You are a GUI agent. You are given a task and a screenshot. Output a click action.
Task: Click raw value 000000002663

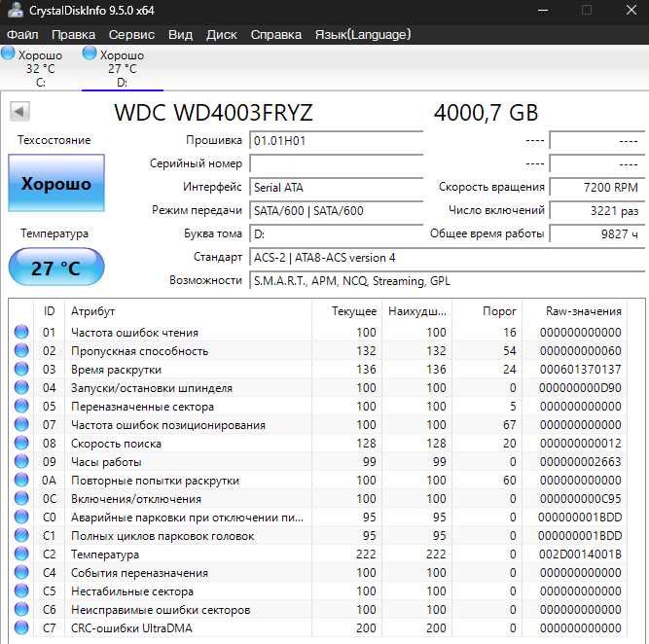tap(580, 461)
